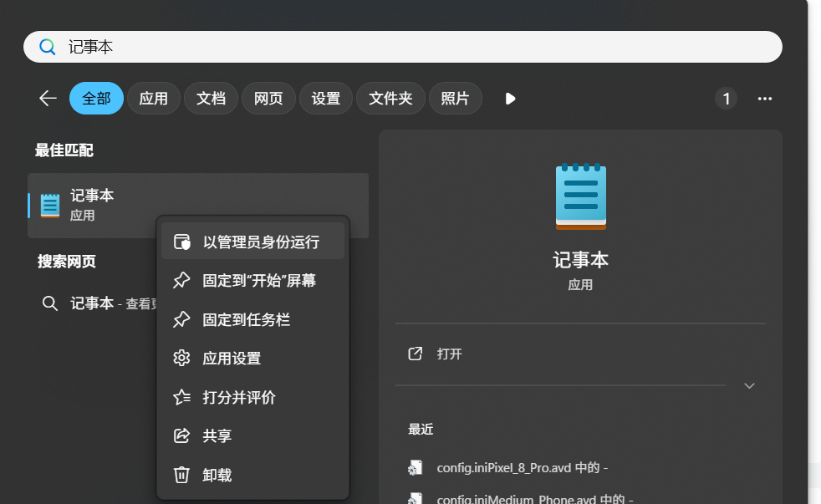Screen dimensions: 821x504
Task: Click the pin icon beside 固定到任务栏
Action: pyautogui.click(x=181, y=319)
